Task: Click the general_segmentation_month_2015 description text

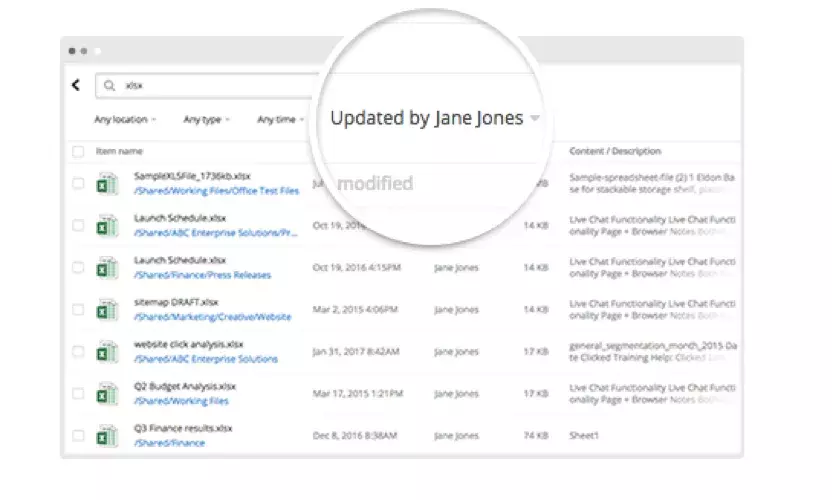Action: (653, 351)
